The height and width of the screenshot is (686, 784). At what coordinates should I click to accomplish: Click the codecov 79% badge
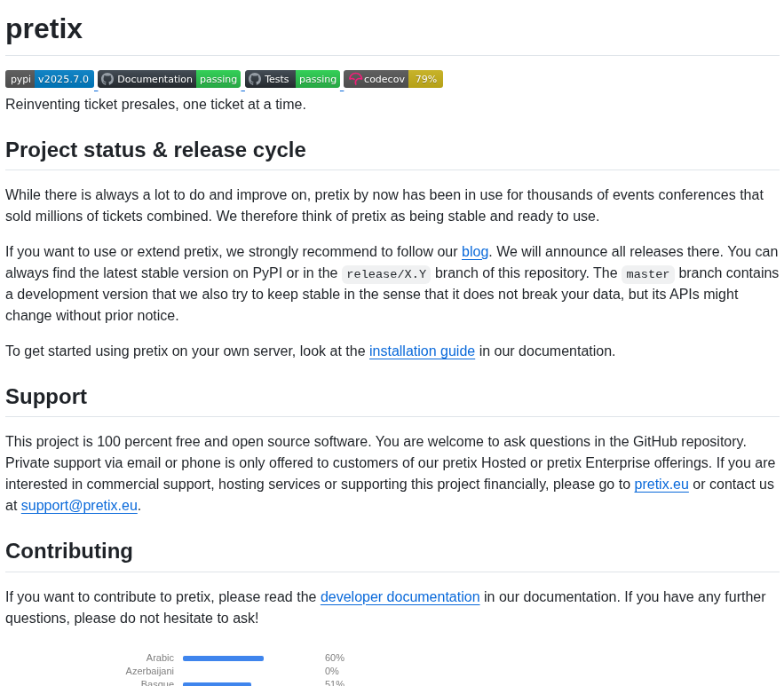tap(393, 79)
